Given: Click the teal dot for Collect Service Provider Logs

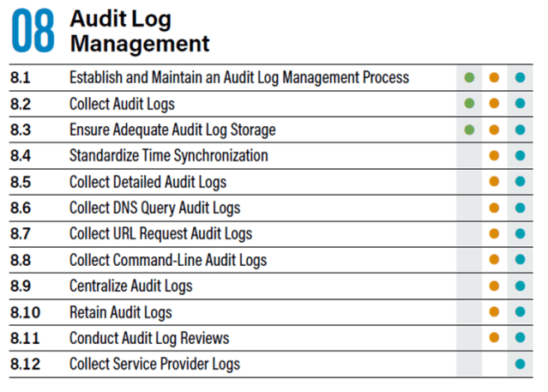Looking at the screenshot, I should click(519, 365).
